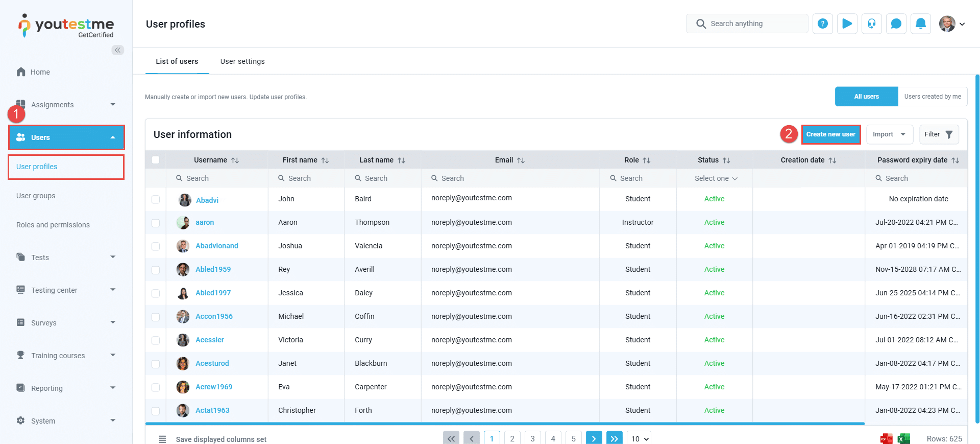Go to the next page

tap(594, 438)
